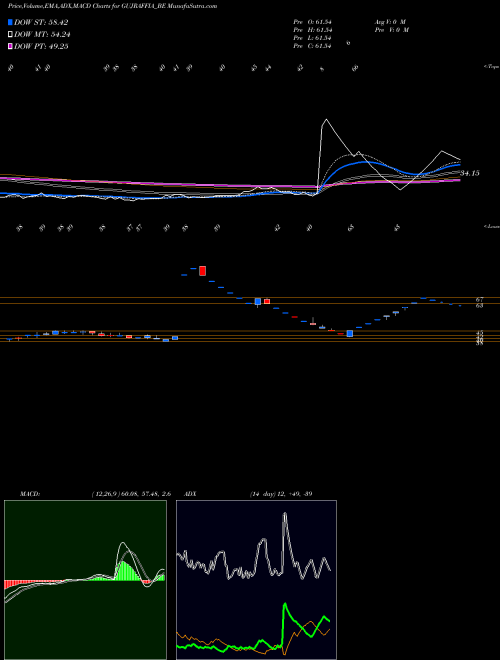Open the green MACD histogram chart panel

tap(85, 580)
